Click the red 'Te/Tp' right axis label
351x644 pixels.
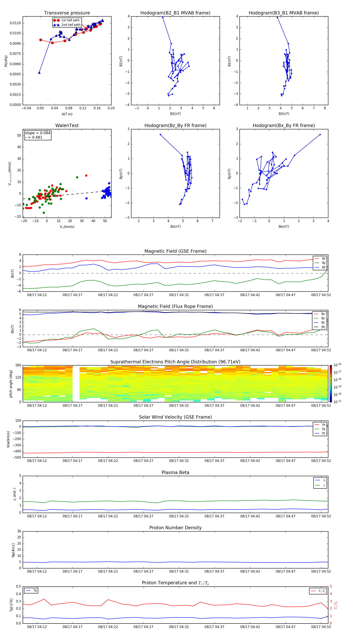[x=336, y=605]
